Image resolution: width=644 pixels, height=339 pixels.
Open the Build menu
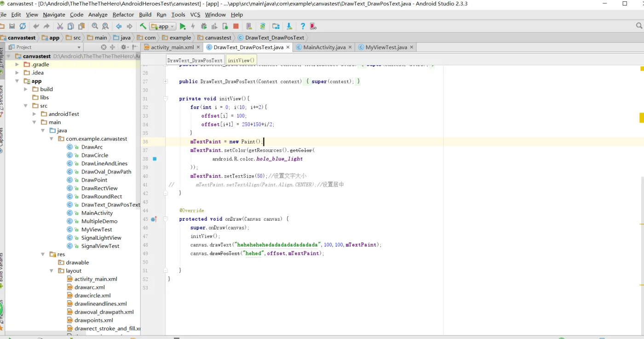pyautogui.click(x=145, y=15)
